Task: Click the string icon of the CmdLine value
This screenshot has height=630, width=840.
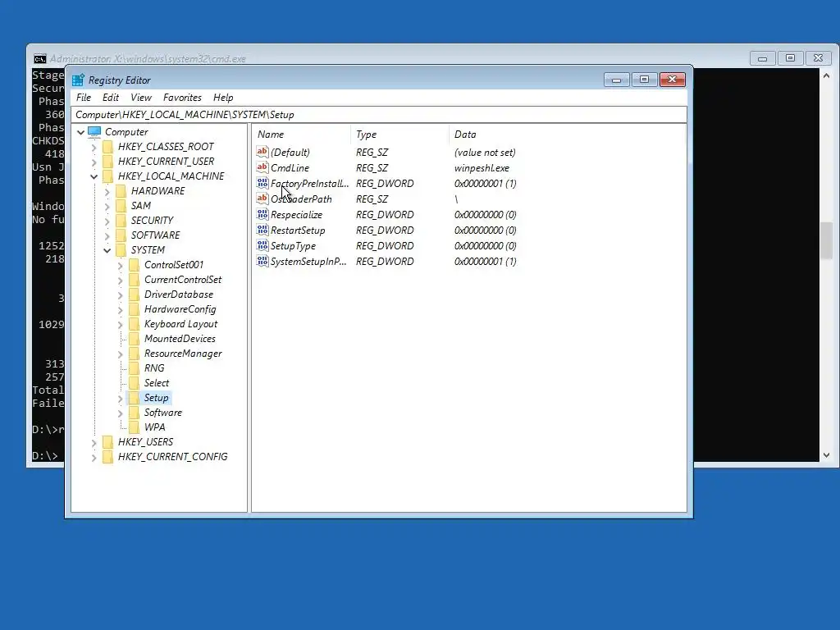Action: [x=262, y=167]
